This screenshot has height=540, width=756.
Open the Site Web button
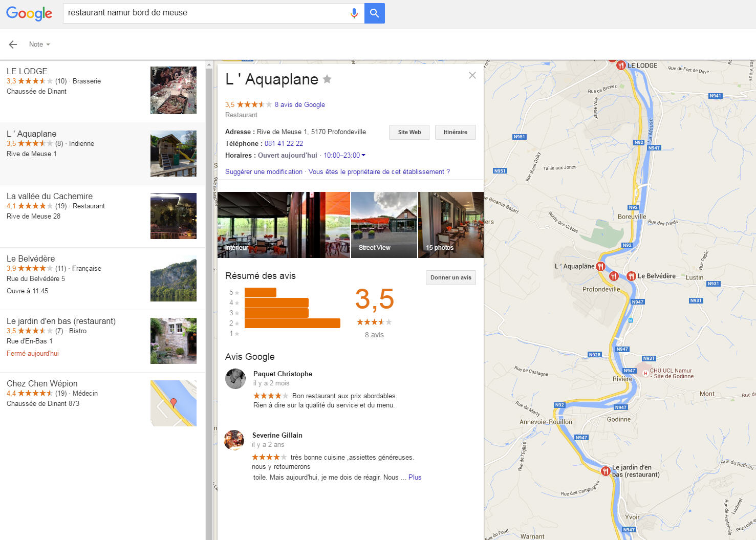coord(409,132)
